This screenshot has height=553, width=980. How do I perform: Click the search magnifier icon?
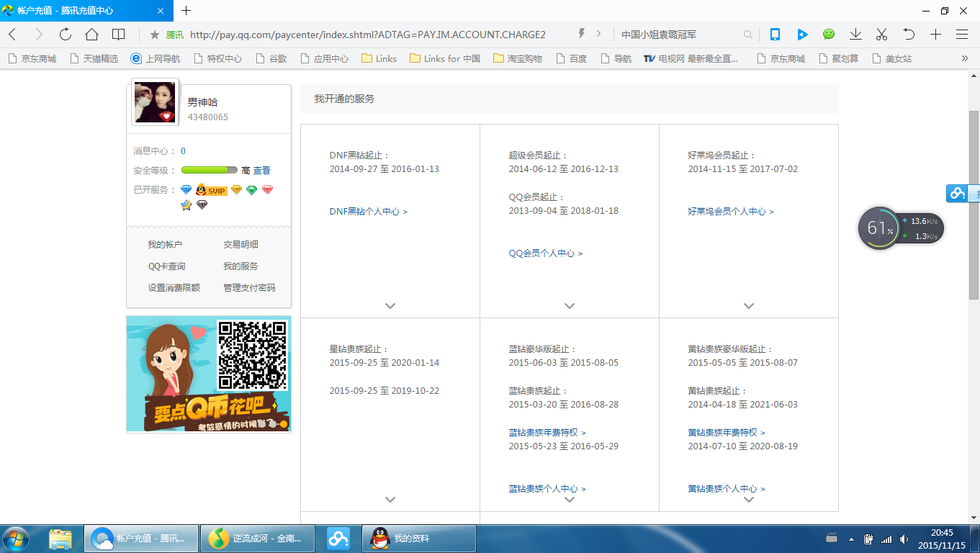pyautogui.click(x=748, y=35)
